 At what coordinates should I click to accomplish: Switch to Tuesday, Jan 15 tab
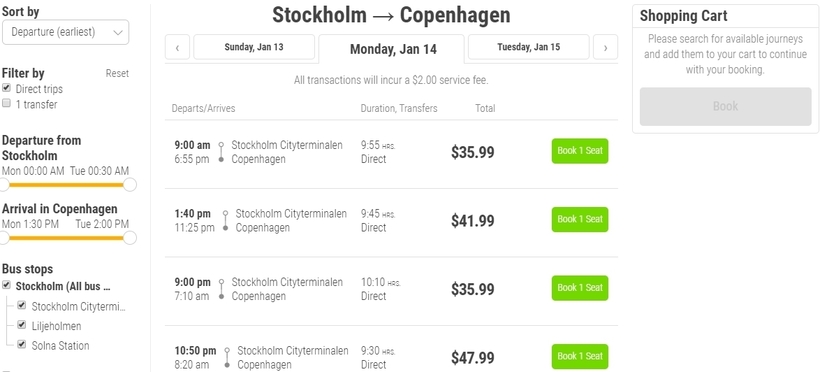[528, 47]
